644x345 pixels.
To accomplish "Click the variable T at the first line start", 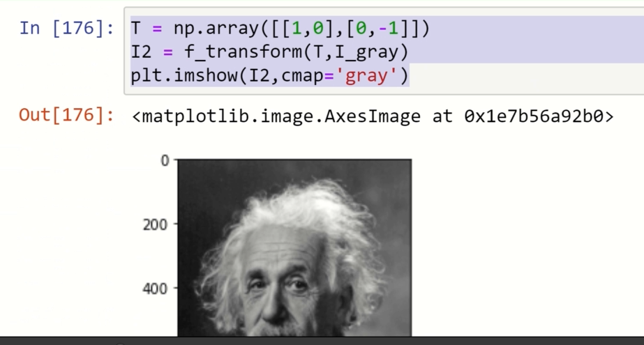I will 137,29.
